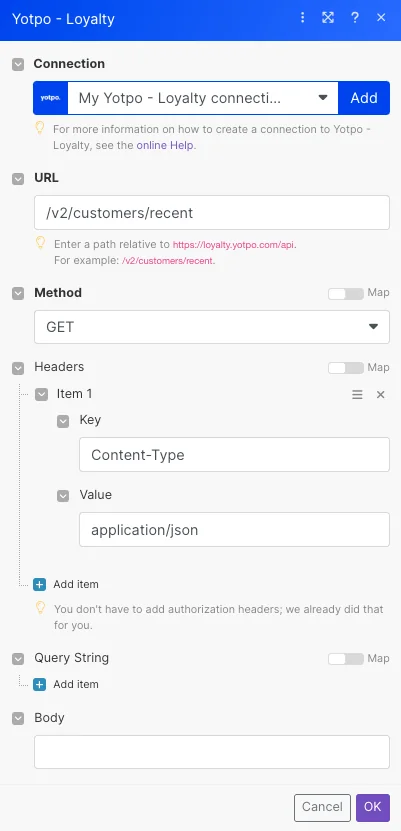
Task: Toggle the Map switch for Headers
Action: tap(346, 368)
